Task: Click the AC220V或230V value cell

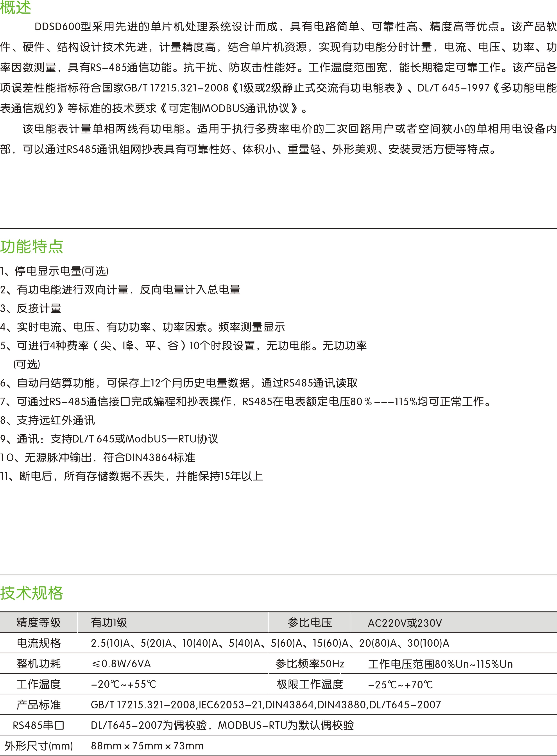Action: point(405,623)
